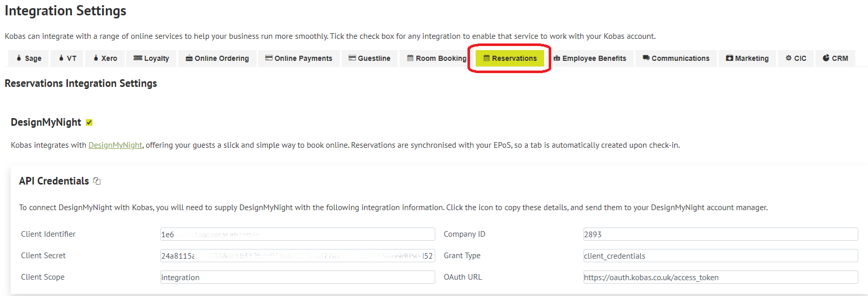
Task: Open the Employee Benefits tab
Action: click(x=590, y=58)
